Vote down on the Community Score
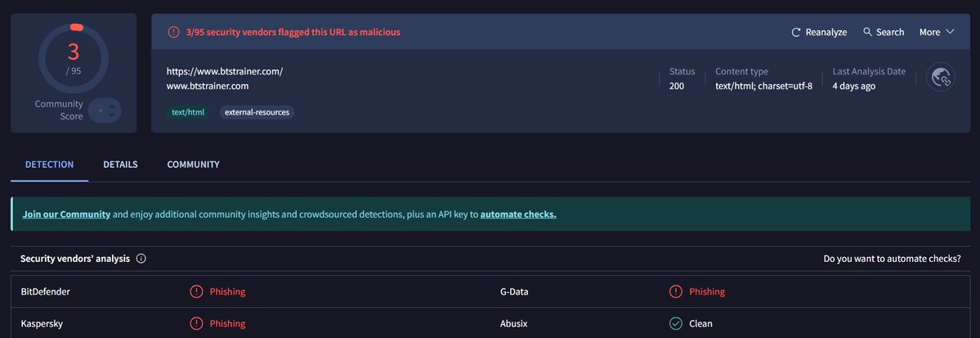The image size is (980, 338). point(112,115)
